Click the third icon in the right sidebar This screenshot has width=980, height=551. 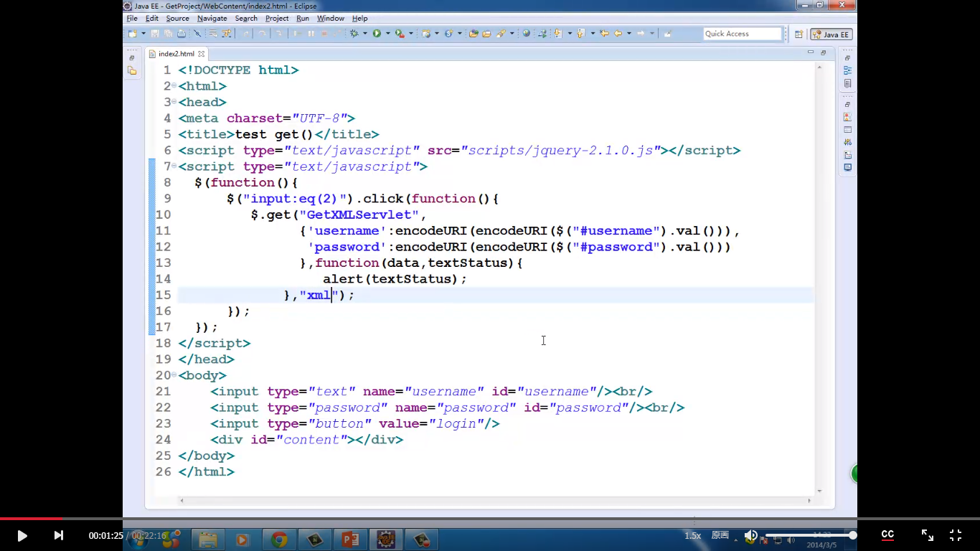tap(847, 83)
